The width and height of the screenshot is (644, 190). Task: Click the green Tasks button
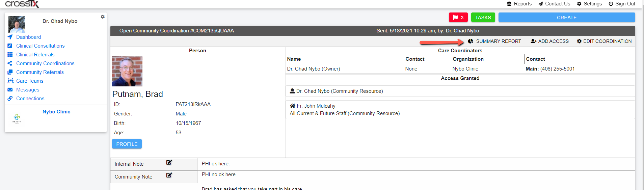coord(483,18)
